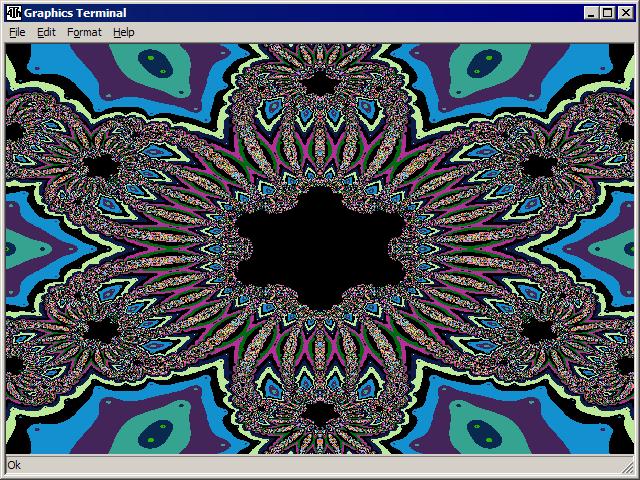Screen dimensions: 640x480
Task: Open the Help menu
Action: (123, 32)
